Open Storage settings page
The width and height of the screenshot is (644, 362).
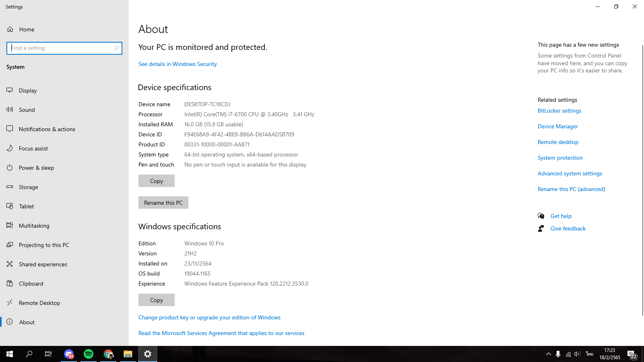[64, 187]
